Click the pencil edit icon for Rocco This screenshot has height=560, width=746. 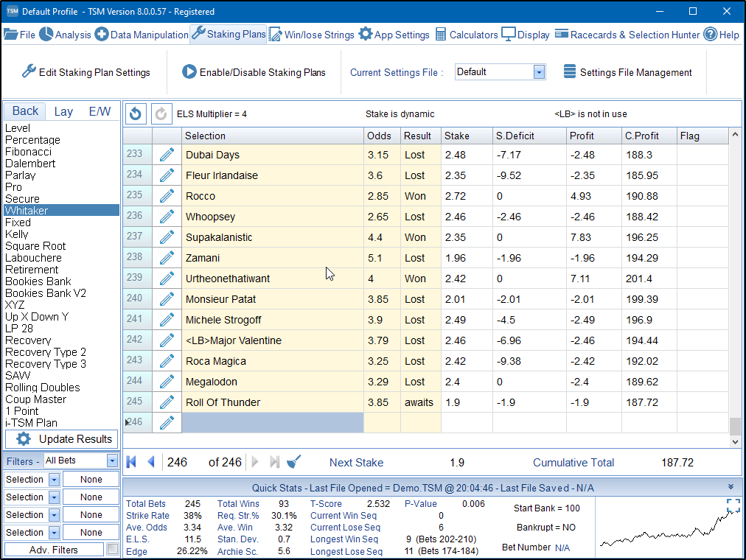pyautogui.click(x=167, y=196)
